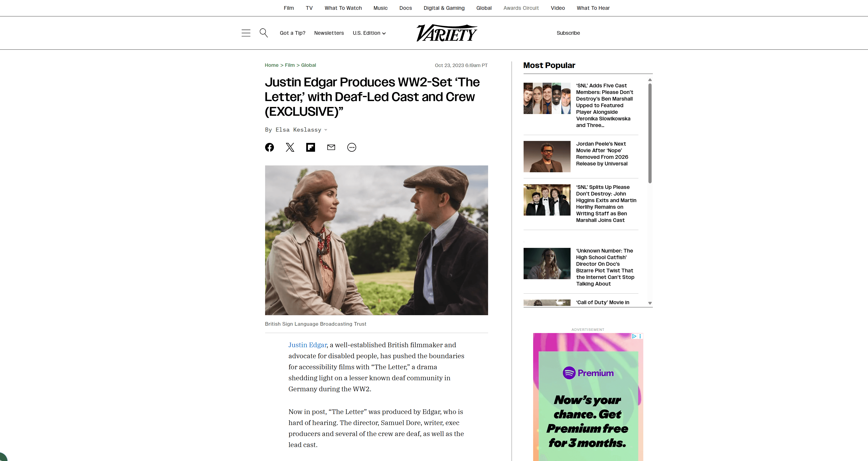Go to Global breadcrumb link
868x461 pixels.
[x=308, y=65]
